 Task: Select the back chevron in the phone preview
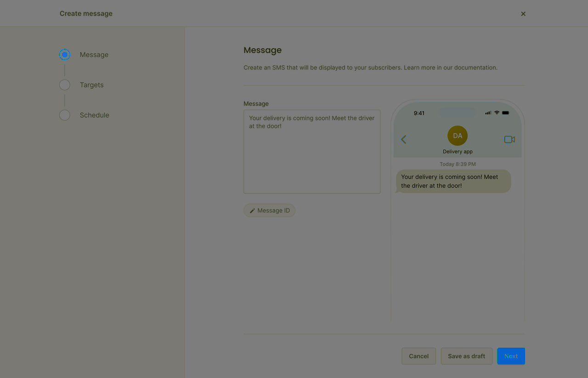click(x=403, y=139)
